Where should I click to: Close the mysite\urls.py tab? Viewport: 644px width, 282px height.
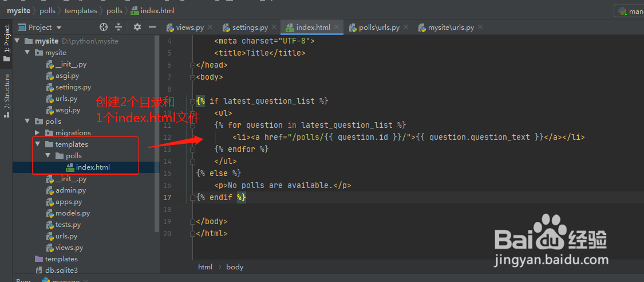click(480, 28)
